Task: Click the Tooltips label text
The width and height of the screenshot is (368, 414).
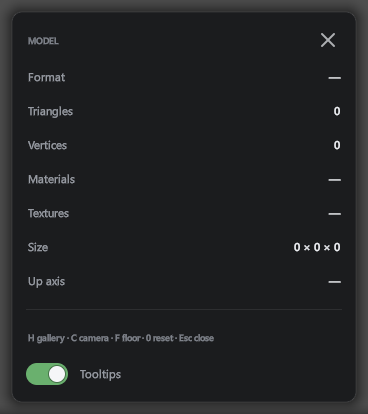Action: 100,374
